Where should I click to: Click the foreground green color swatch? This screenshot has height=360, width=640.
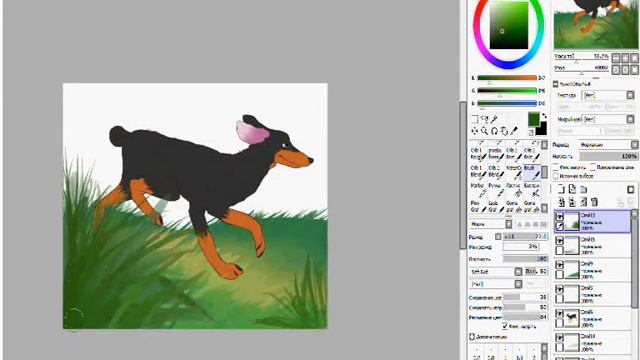pyautogui.click(x=533, y=119)
